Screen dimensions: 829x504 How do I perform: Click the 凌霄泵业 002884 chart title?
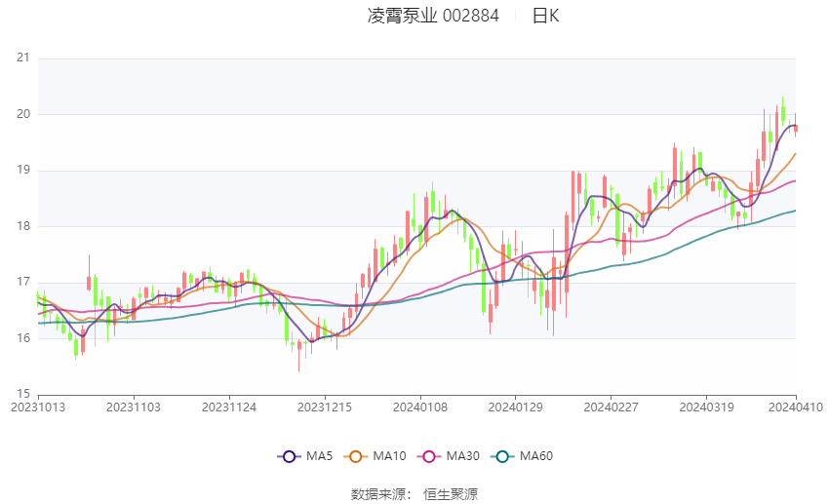pyautogui.click(x=433, y=16)
